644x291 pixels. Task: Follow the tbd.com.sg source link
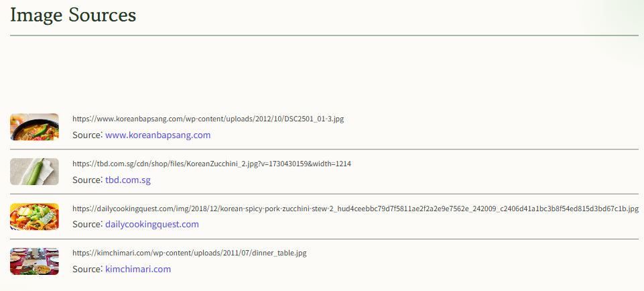128,180
